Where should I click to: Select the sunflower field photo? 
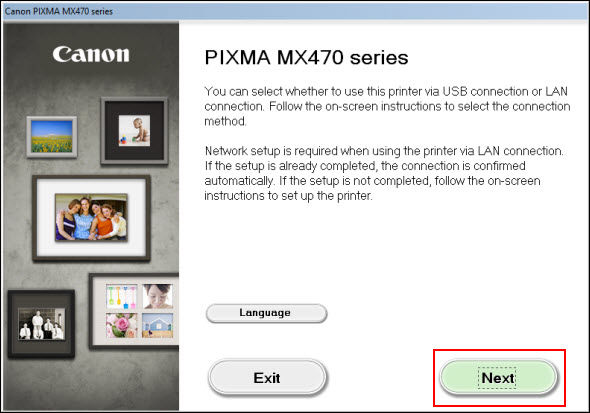coord(52,137)
